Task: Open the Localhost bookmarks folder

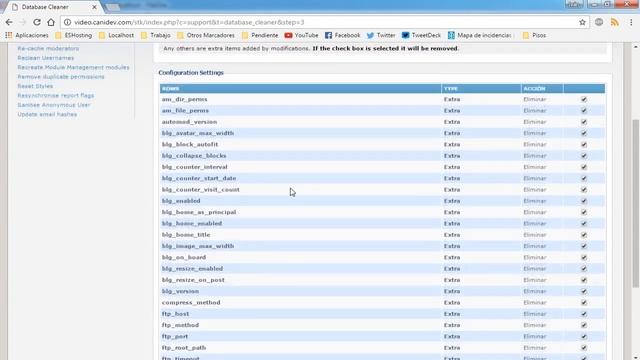Action: click(x=116, y=36)
